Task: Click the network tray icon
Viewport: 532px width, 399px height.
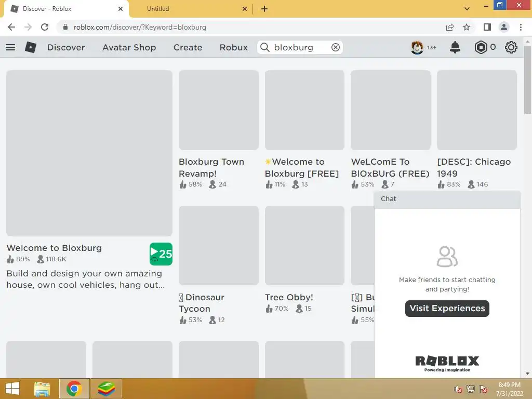Action: tap(471, 389)
